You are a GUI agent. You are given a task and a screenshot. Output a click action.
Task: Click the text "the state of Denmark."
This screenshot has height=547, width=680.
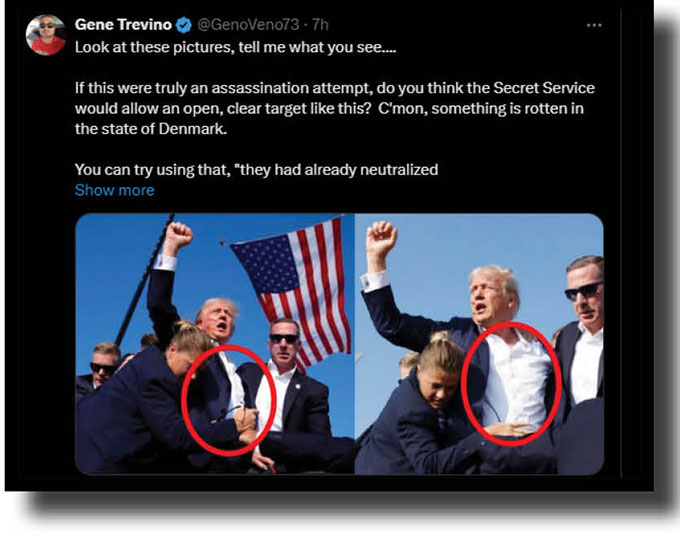[x=151, y=129]
